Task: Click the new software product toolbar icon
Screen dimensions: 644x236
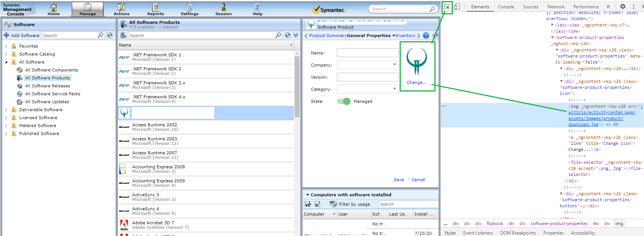Action: point(123,35)
